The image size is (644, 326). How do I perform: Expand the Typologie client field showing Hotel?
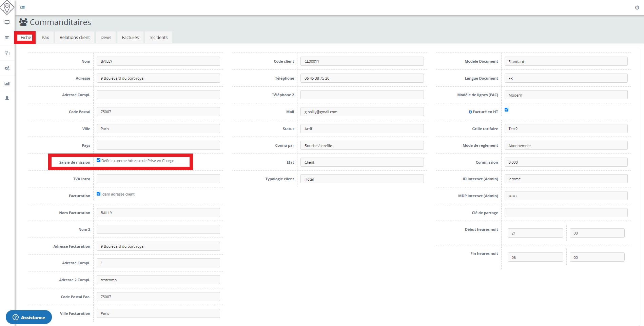[x=362, y=179]
